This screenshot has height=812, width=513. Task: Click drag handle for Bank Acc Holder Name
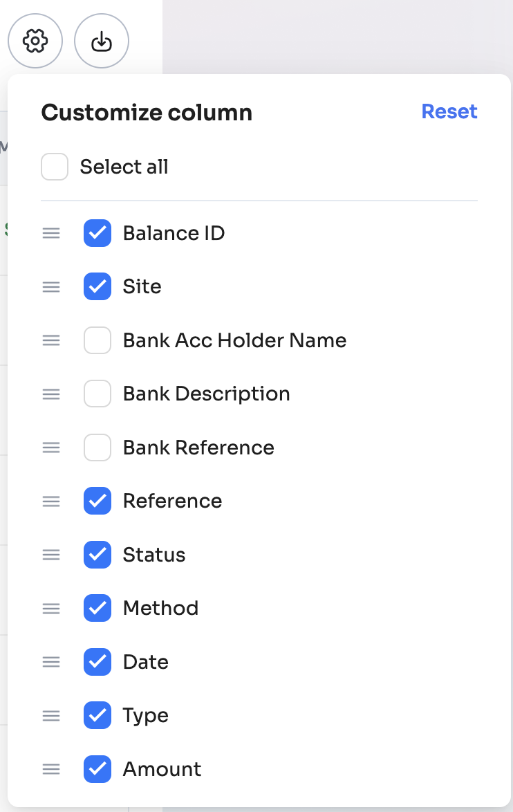point(51,340)
